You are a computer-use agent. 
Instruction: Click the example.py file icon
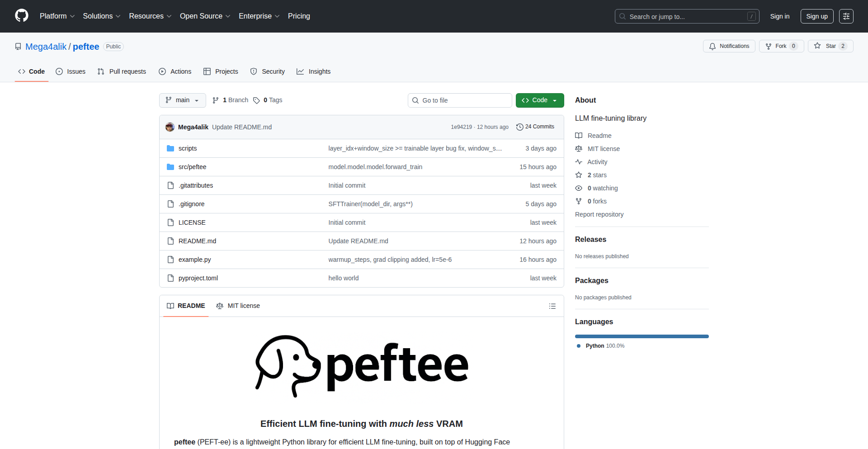[170, 260]
